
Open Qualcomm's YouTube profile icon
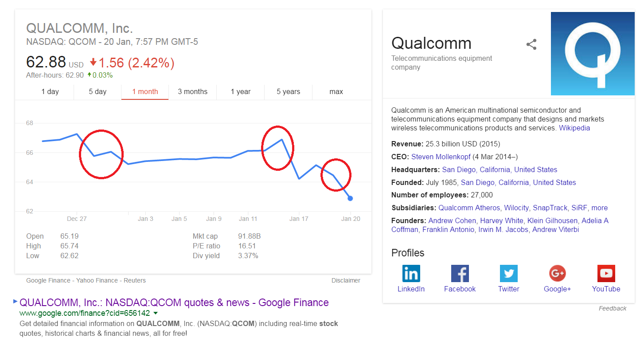(x=606, y=274)
